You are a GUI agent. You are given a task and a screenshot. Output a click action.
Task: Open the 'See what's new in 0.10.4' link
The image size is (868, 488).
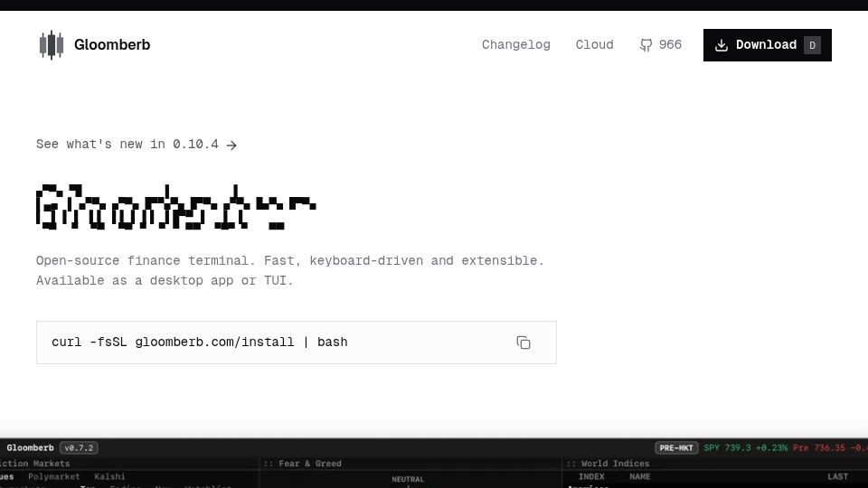pos(137,145)
